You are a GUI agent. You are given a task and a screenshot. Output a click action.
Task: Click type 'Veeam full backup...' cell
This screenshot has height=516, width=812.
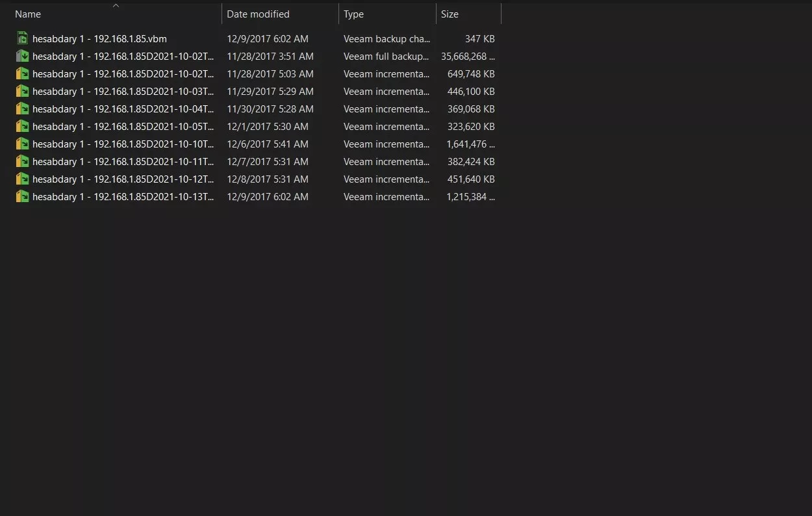(387, 57)
